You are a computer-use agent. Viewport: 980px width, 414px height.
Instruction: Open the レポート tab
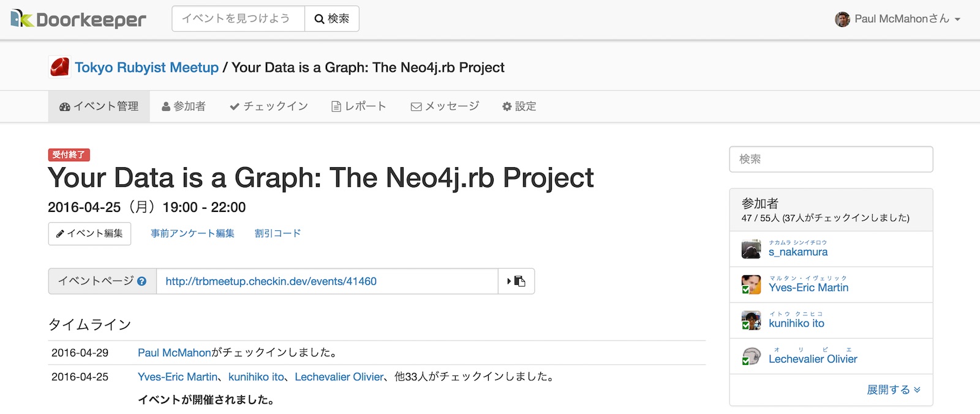(x=359, y=107)
